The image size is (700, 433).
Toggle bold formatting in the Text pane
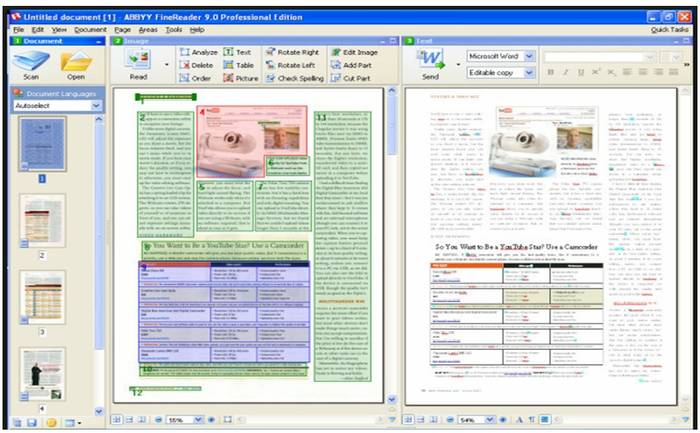550,72
